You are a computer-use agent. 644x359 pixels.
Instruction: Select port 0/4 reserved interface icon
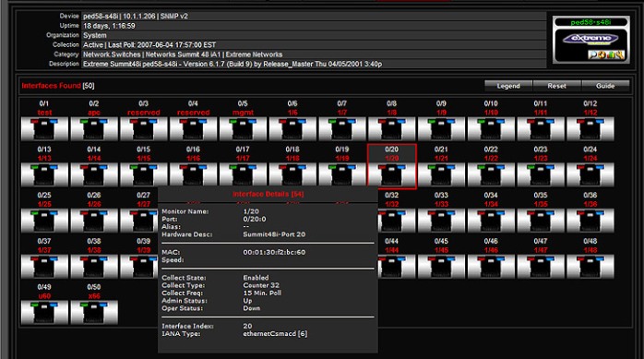coord(194,129)
